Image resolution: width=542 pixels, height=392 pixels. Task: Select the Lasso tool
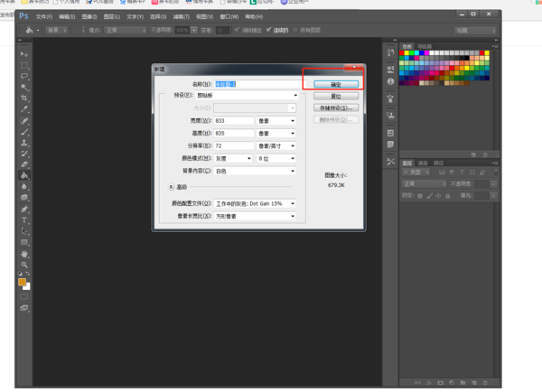(24, 77)
